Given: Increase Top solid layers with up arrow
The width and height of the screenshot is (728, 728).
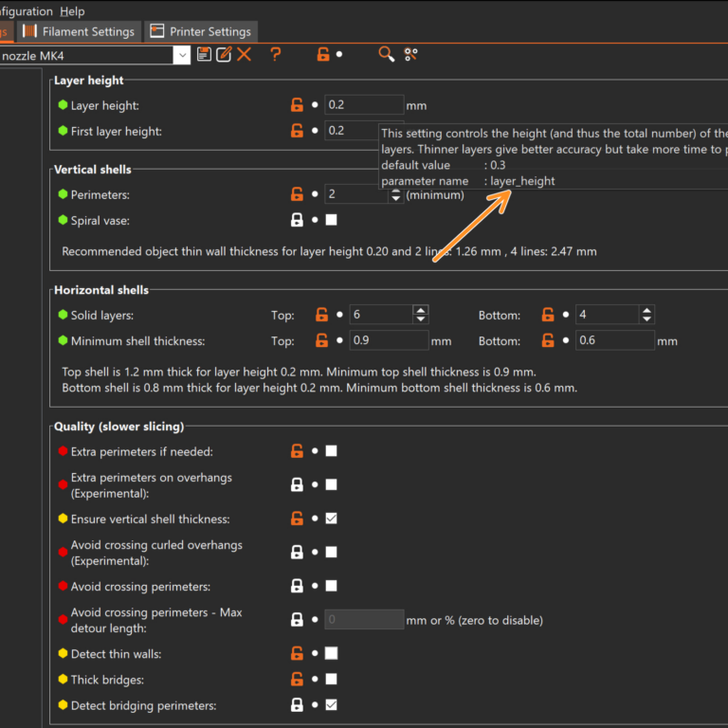Looking at the screenshot, I should (x=421, y=310).
